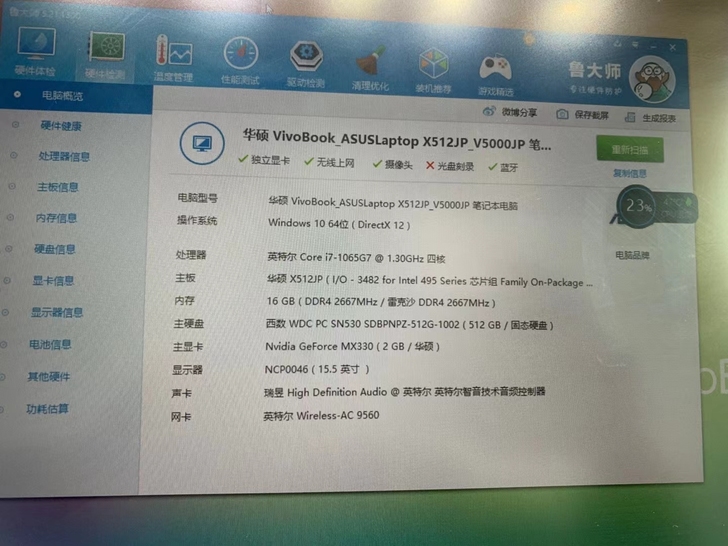
Task: Click the 独立显卡 feature indicator
Action: [264, 160]
